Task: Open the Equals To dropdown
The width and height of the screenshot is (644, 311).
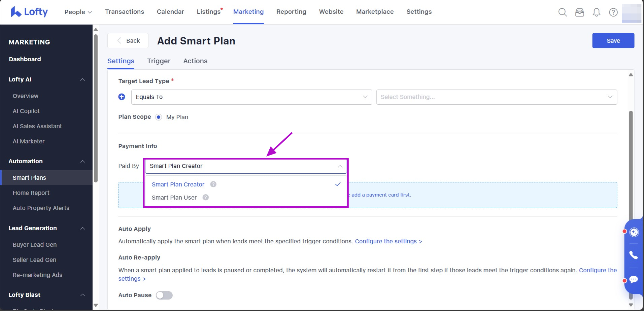Action: [x=251, y=97]
